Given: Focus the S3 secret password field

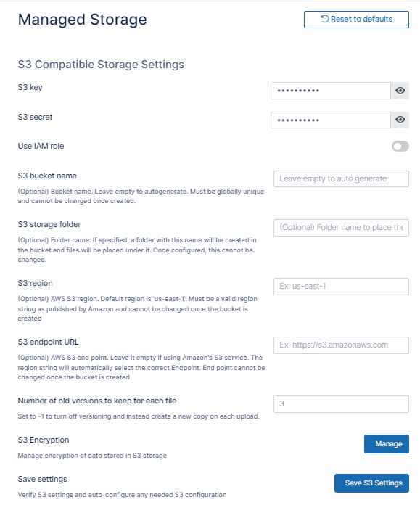Looking at the screenshot, I should coord(331,120).
